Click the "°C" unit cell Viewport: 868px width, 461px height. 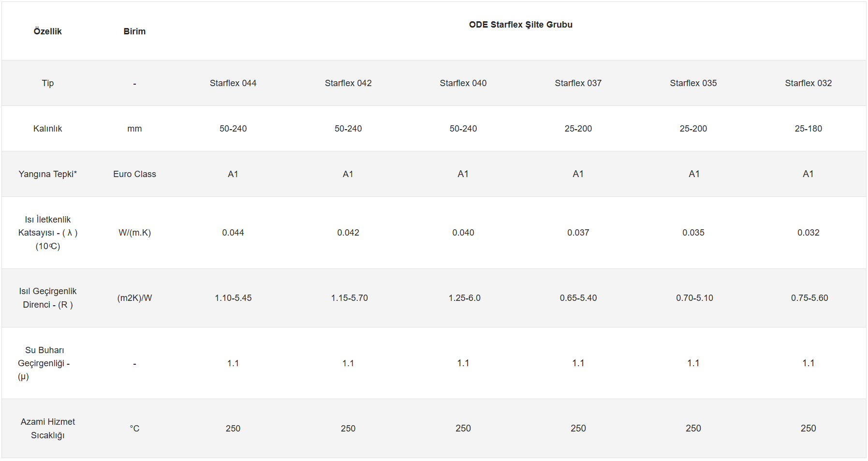(134, 429)
